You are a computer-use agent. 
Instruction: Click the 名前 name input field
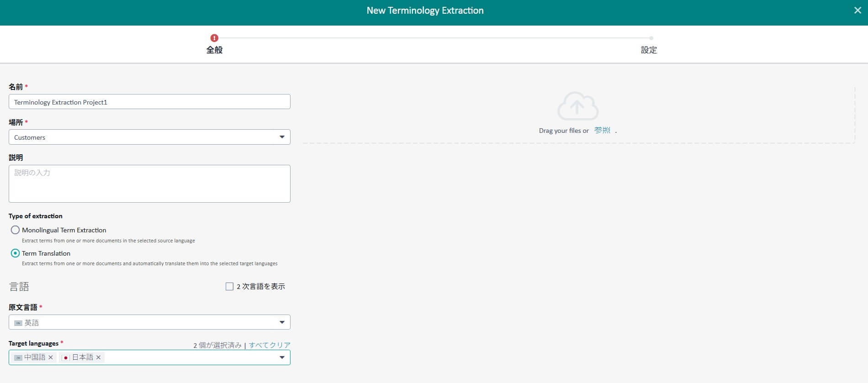click(149, 102)
